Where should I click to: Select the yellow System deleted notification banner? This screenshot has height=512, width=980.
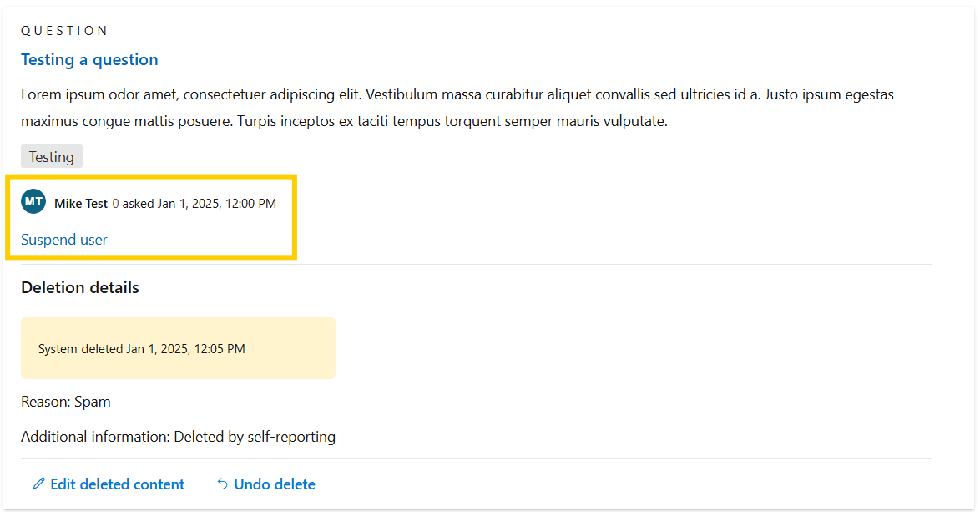point(178,347)
